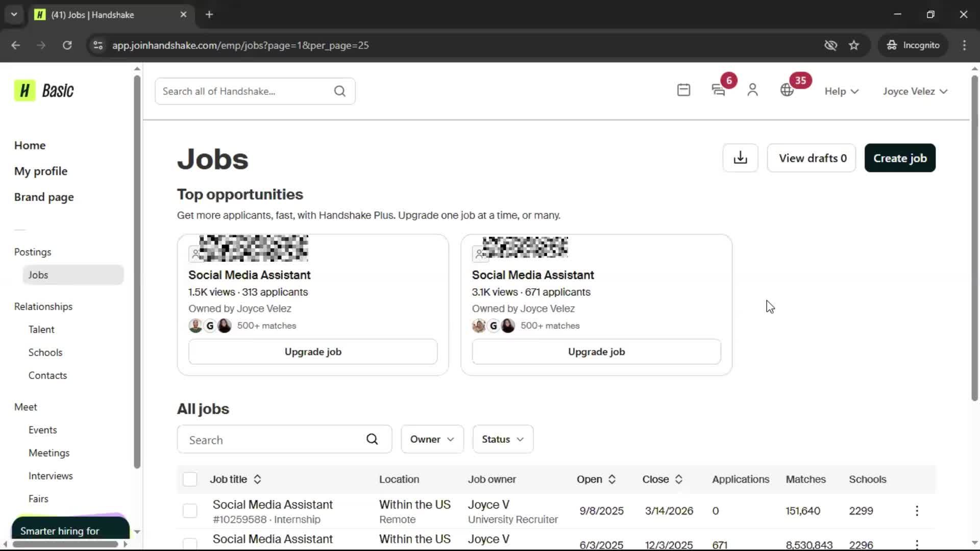
Task: Click the Handshake Basic logo
Action: click(44, 91)
